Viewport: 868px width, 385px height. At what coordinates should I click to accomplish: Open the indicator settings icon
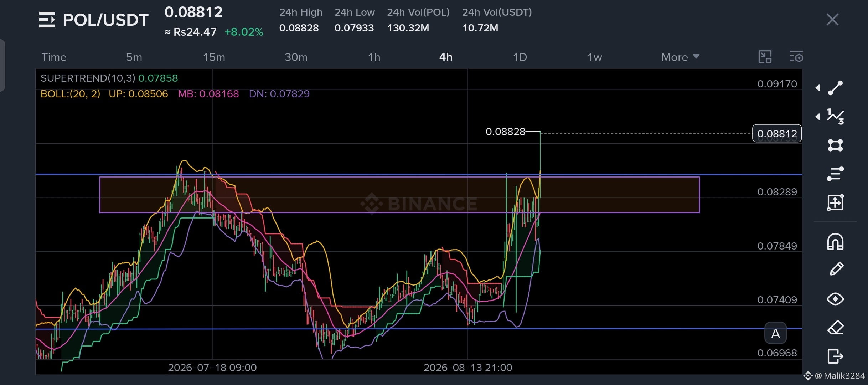coord(796,57)
